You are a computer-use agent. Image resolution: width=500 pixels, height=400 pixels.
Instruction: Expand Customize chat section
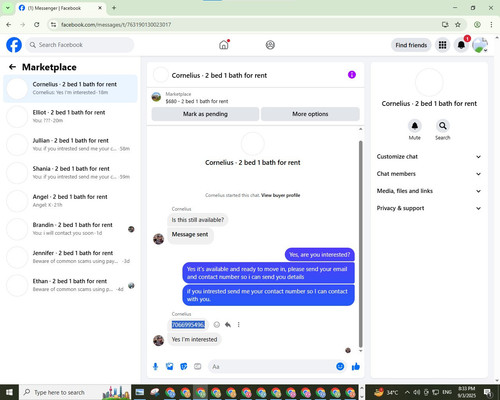tap(429, 157)
